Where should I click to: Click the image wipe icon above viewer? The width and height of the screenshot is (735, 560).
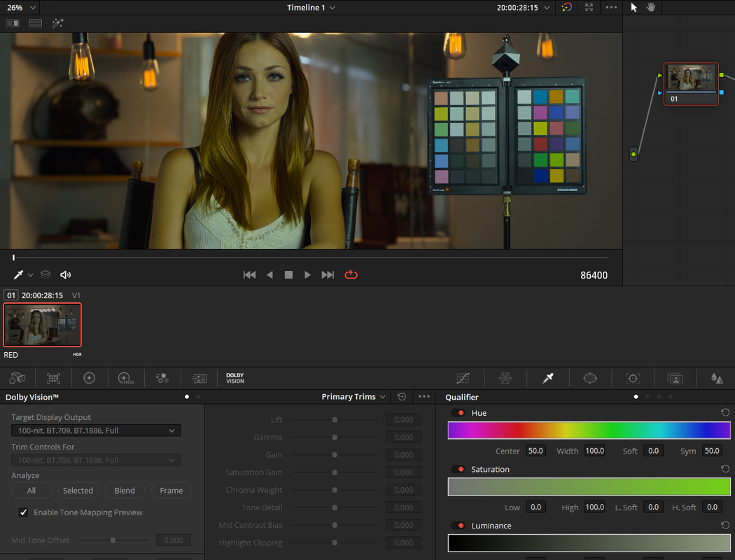click(13, 23)
